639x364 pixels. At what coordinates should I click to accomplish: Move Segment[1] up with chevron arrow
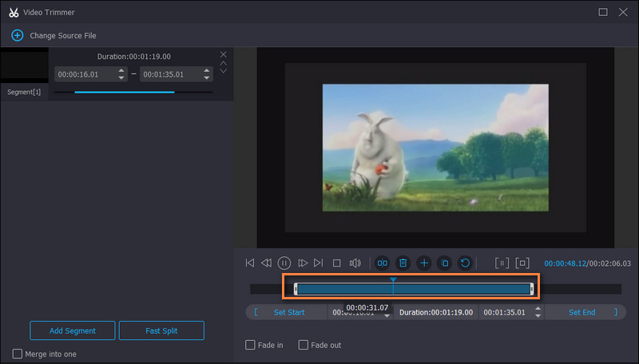pos(224,63)
